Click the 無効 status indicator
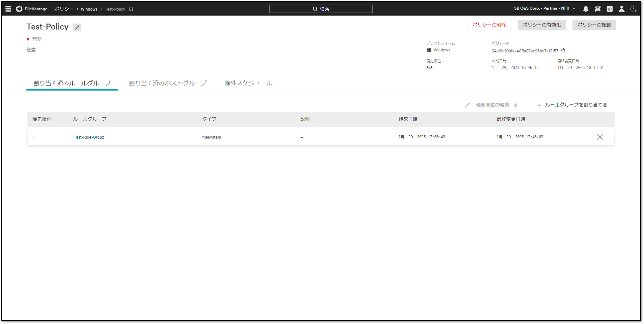The image size is (644, 324). pyautogui.click(x=34, y=39)
